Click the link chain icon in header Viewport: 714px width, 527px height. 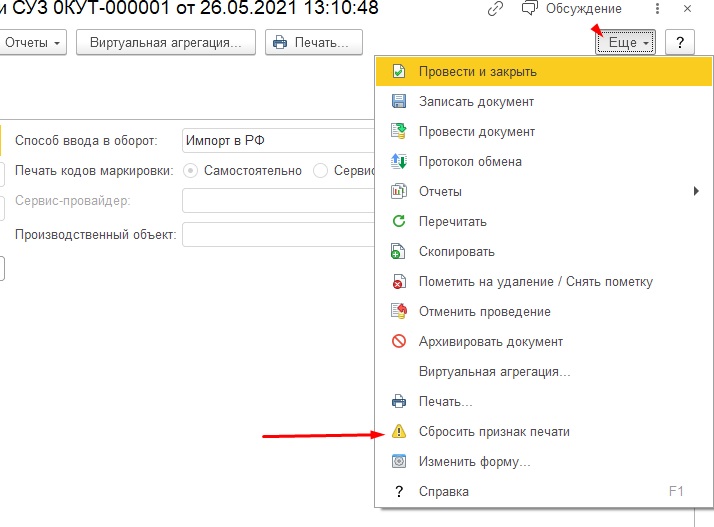pyautogui.click(x=495, y=9)
